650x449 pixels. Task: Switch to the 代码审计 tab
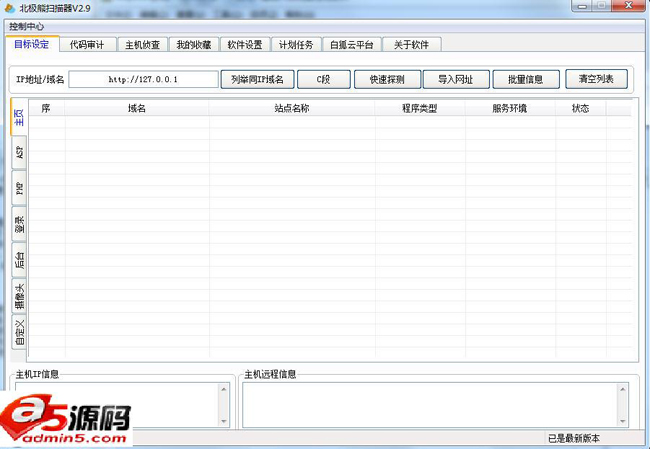(87, 44)
